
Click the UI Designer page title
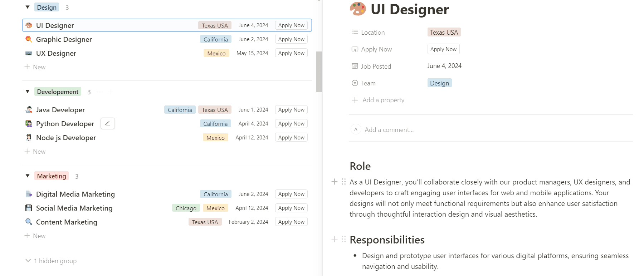click(x=410, y=9)
